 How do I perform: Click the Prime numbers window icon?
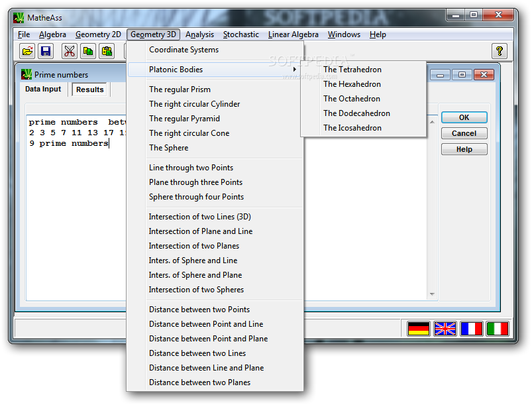[26, 74]
